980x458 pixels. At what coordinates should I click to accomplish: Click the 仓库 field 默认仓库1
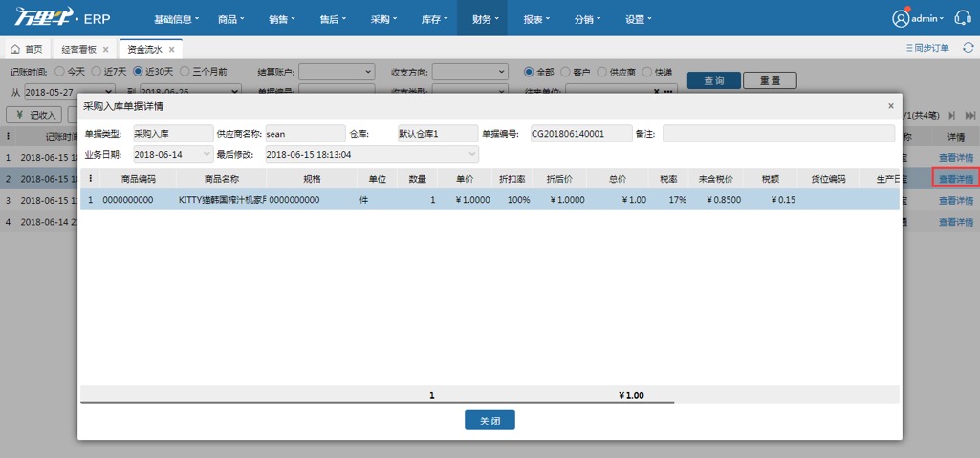point(438,134)
